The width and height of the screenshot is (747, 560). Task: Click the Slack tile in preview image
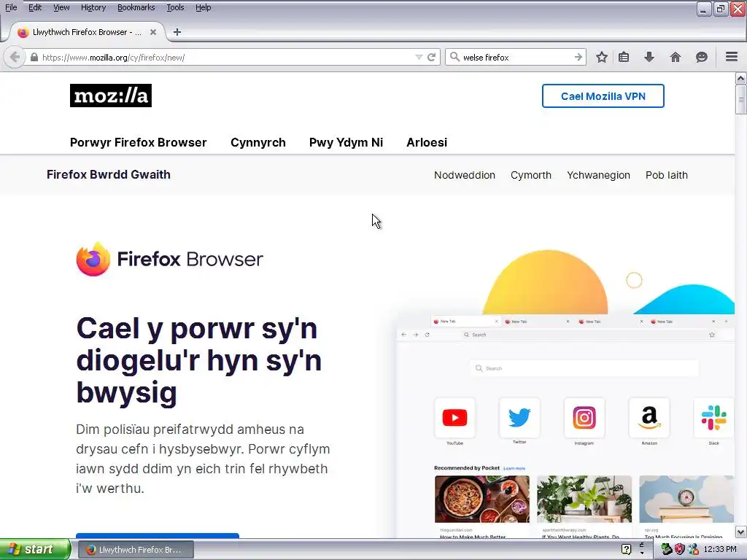click(x=713, y=418)
